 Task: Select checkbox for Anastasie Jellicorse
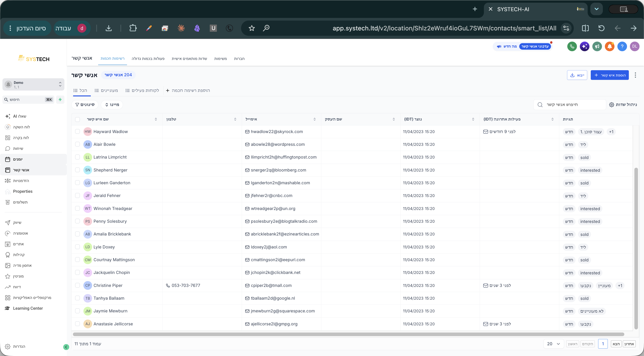(x=78, y=324)
